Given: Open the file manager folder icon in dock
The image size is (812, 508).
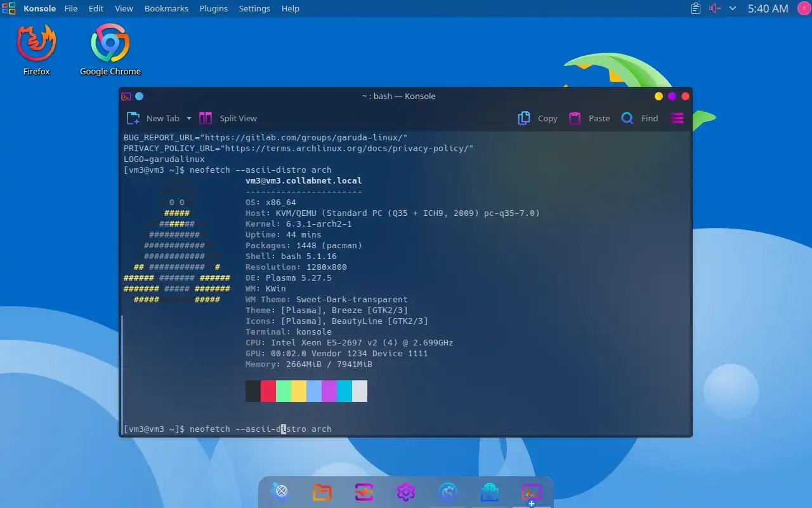Looking at the screenshot, I should click(322, 491).
